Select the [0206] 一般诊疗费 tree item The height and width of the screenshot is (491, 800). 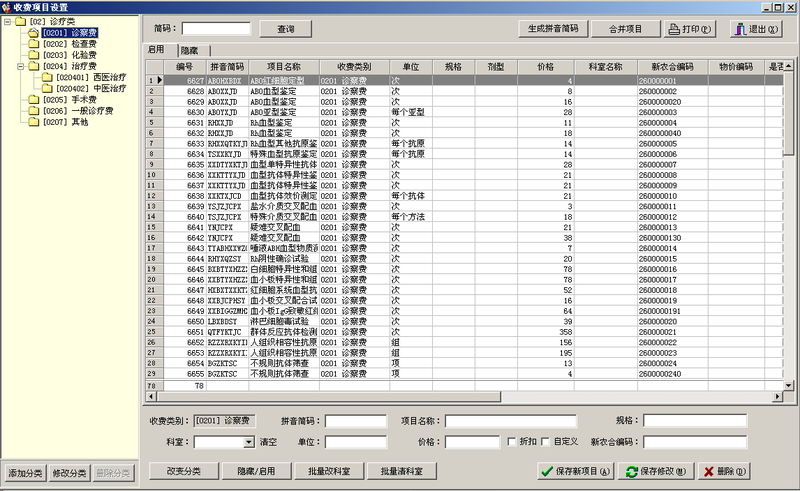tap(78, 111)
